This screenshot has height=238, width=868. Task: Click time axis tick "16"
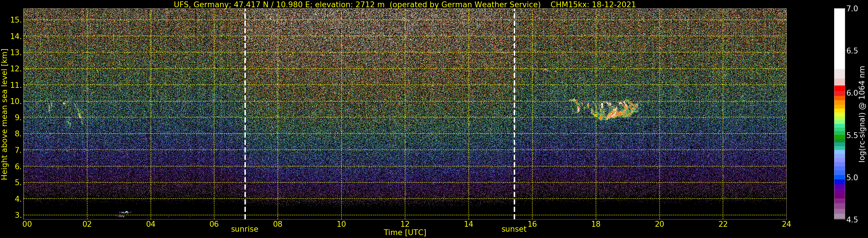coord(532,224)
